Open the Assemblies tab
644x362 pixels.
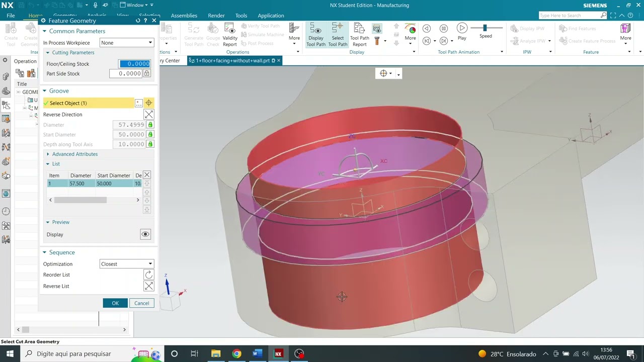click(x=184, y=16)
